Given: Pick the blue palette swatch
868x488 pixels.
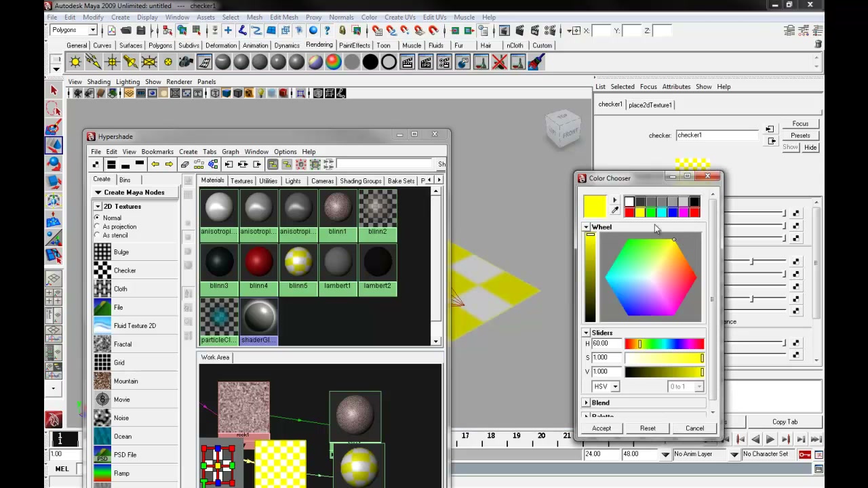Looking at the screenshot, I should pyautogui.click(x=673, y=213).
